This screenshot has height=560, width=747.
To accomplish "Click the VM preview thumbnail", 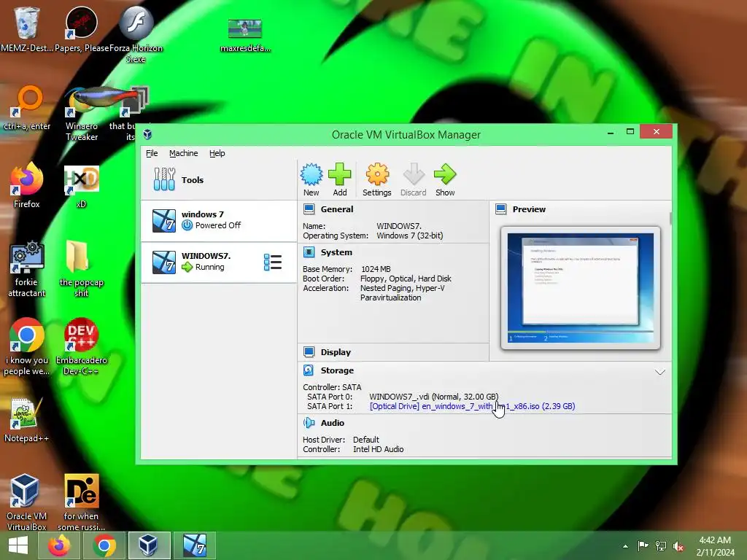I will [x=580, y=288].
